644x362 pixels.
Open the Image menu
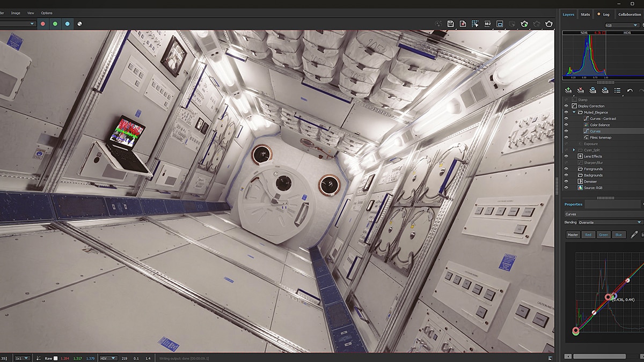click(16, 13)
